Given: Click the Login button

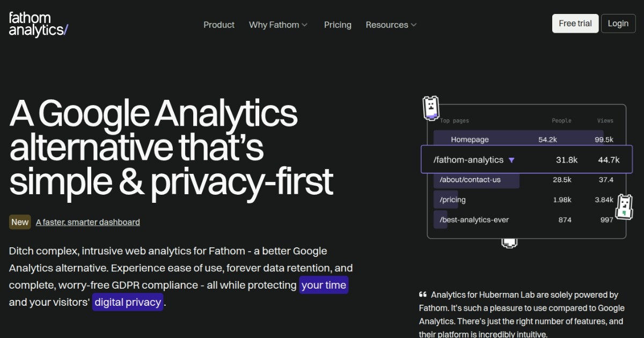Looking at the screenshot, I should 618,23.
